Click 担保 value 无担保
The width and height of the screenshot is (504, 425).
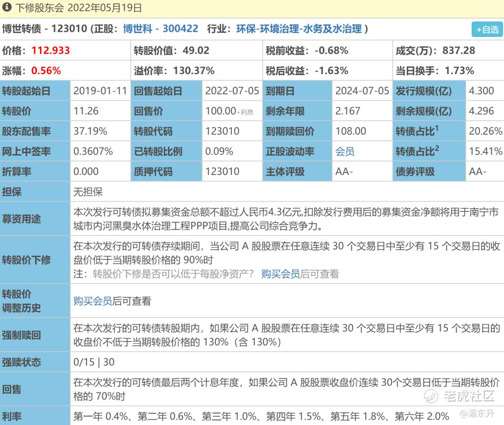point(88,192)
